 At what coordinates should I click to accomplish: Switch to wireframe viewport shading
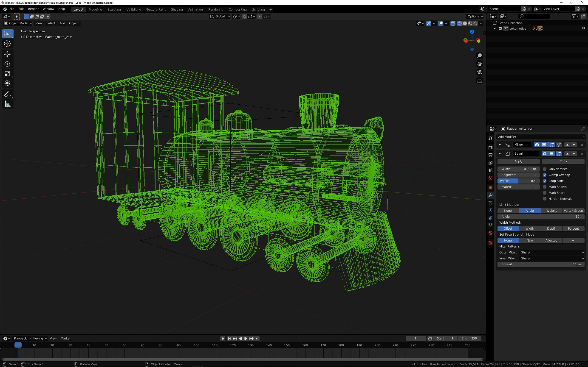(x=459, y=23)
